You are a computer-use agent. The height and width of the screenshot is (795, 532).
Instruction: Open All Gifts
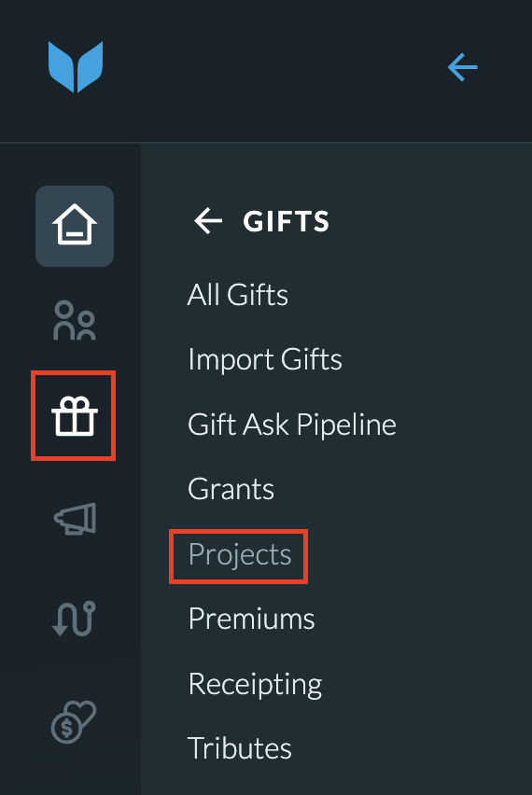[x=237, y=295]
